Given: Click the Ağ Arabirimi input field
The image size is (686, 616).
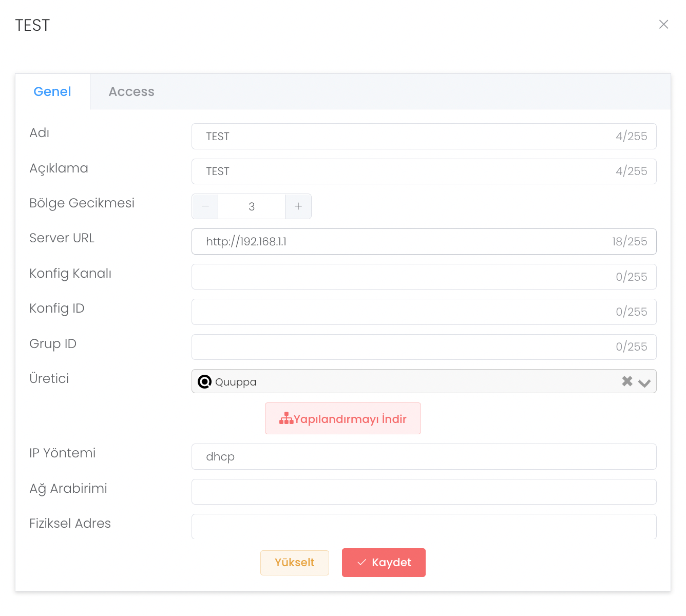Looking at the screenshot, I should (424, 492).
